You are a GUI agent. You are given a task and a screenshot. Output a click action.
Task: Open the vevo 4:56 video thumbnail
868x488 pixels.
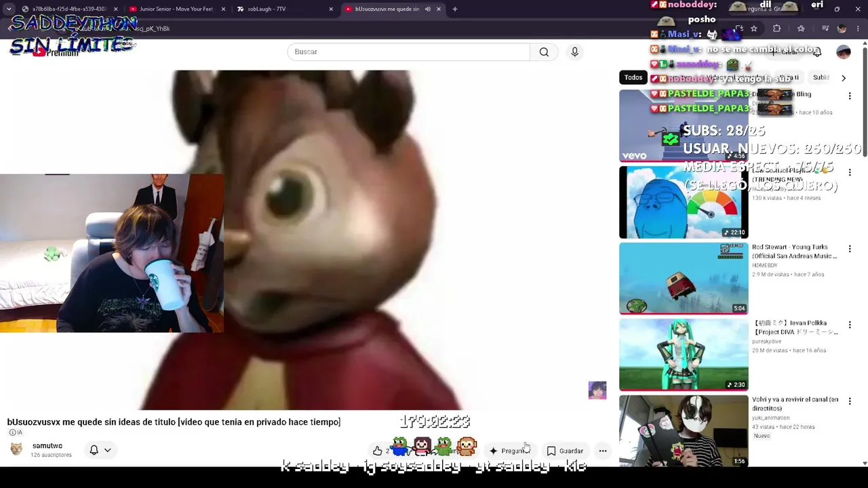click(684, 125)
